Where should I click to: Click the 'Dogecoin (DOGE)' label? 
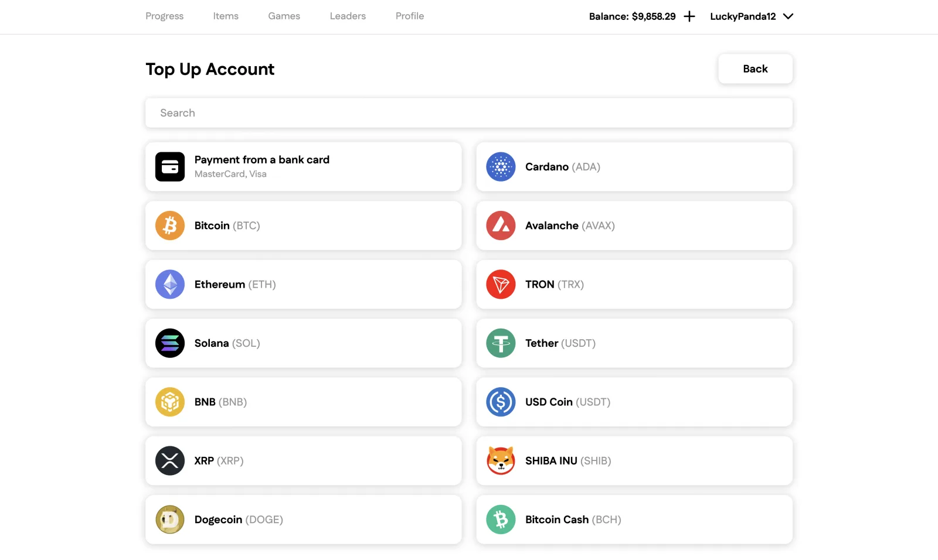pos(239,520)
